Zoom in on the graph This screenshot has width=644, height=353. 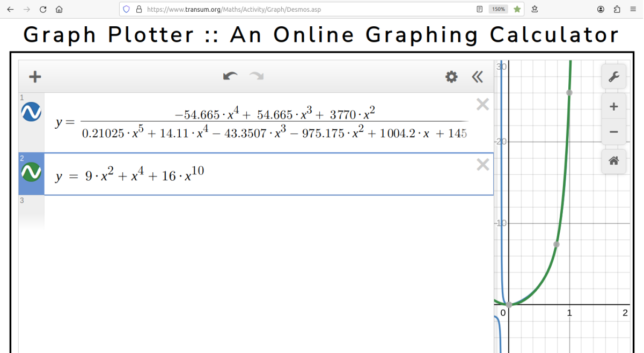pyautogui.click(x=614, y=107)
